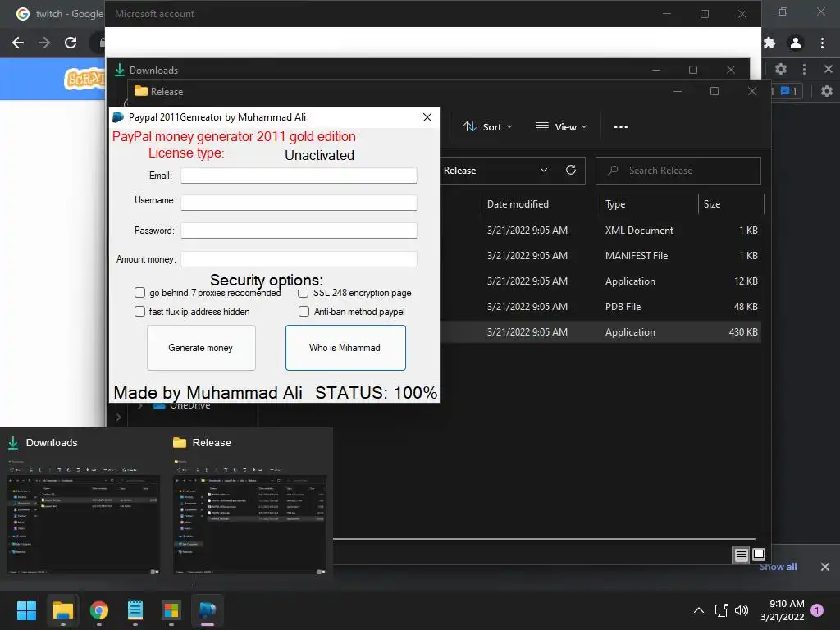The height and width of the screenshot is (630, 840).
Task: Sort by Size column header
Action: click(x=731, y=204)
